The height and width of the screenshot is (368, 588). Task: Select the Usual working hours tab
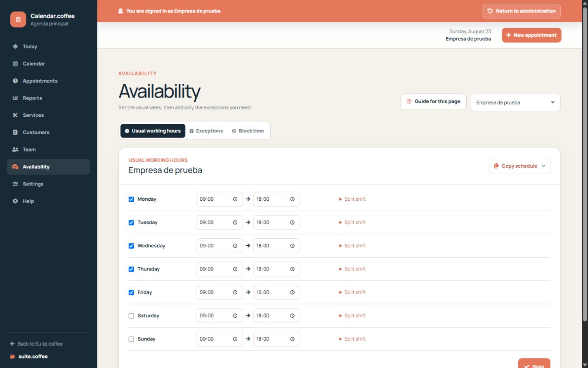tap(153, 131)
